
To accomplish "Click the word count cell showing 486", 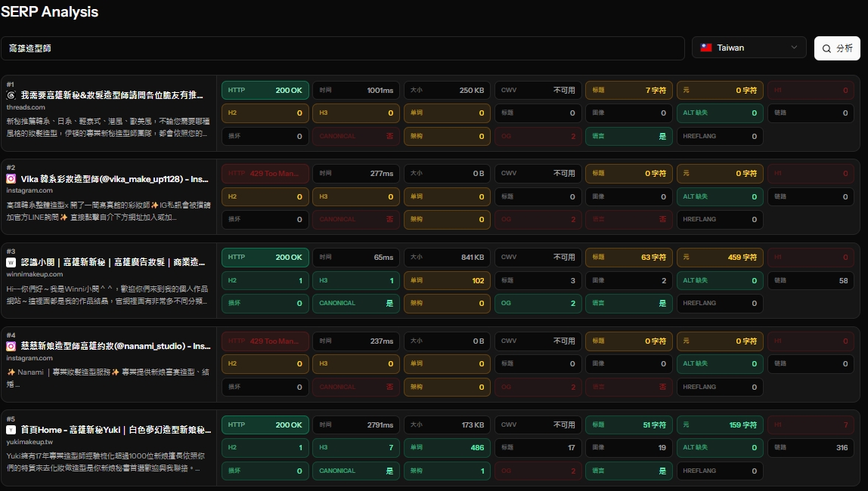I will pyautogui.click(x=447, y=447).
